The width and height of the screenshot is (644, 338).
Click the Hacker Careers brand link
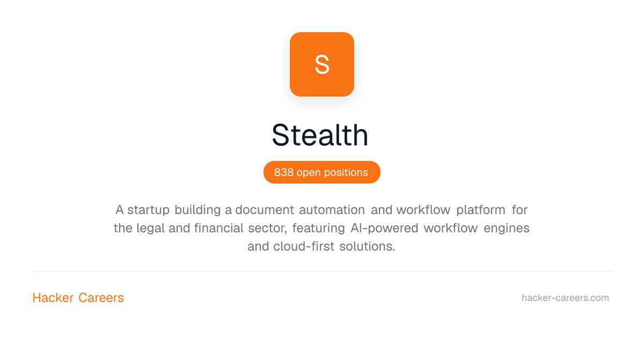click(x=78, y=298)
